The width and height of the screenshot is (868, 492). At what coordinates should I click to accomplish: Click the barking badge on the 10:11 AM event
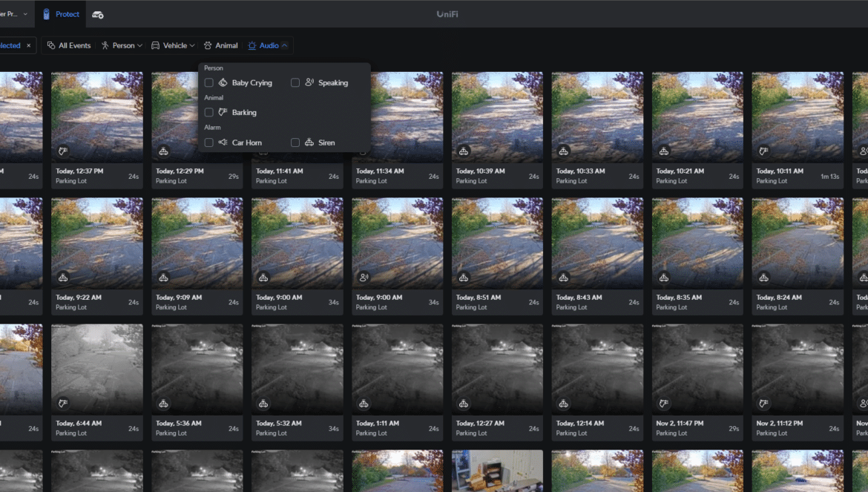click(763, 151)
